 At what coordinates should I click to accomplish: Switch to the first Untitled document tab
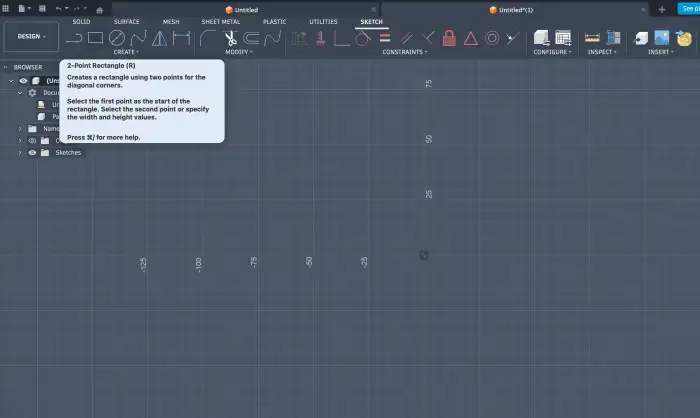(242, 10)
